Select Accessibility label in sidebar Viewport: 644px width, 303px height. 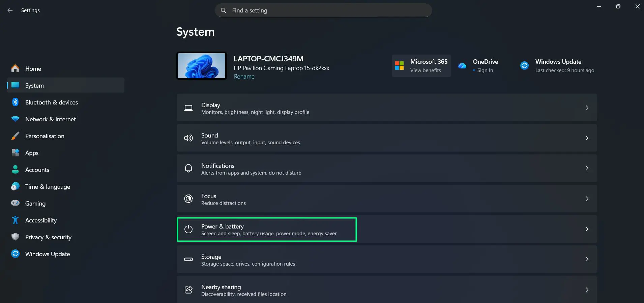click(41, 220)
